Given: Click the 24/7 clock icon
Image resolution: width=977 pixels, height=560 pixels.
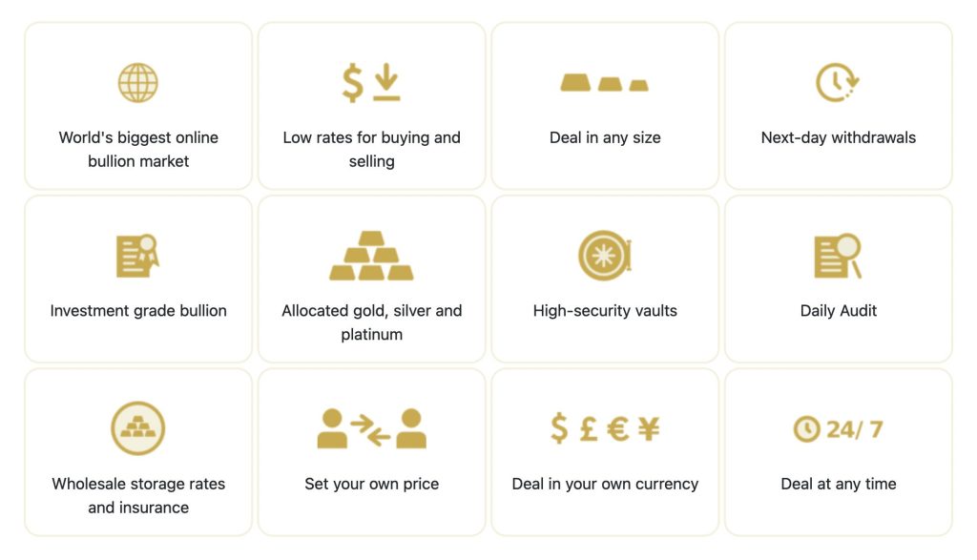Looking at the screenshot, I should click(838, 429).
